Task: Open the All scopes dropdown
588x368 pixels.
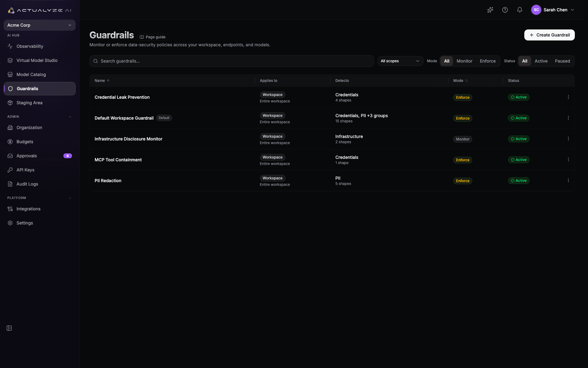Action: click(400, 61)
